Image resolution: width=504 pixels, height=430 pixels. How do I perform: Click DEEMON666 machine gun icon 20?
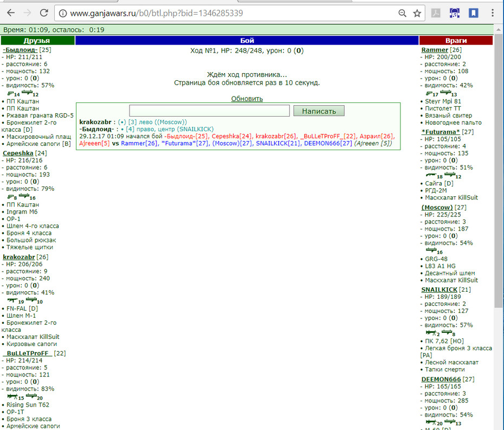[x=431, y=422]
